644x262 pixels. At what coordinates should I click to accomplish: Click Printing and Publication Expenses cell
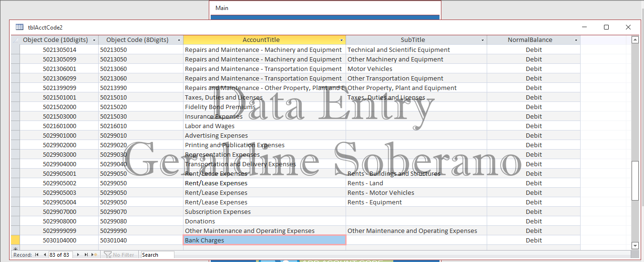coord(265,145)
